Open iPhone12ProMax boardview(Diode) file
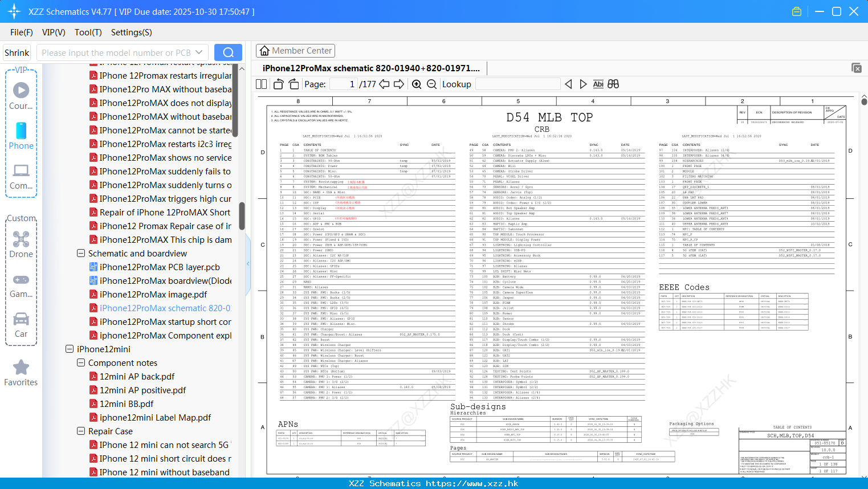Image resolution: width=868 pixels, height=489 pixels. 160,280
